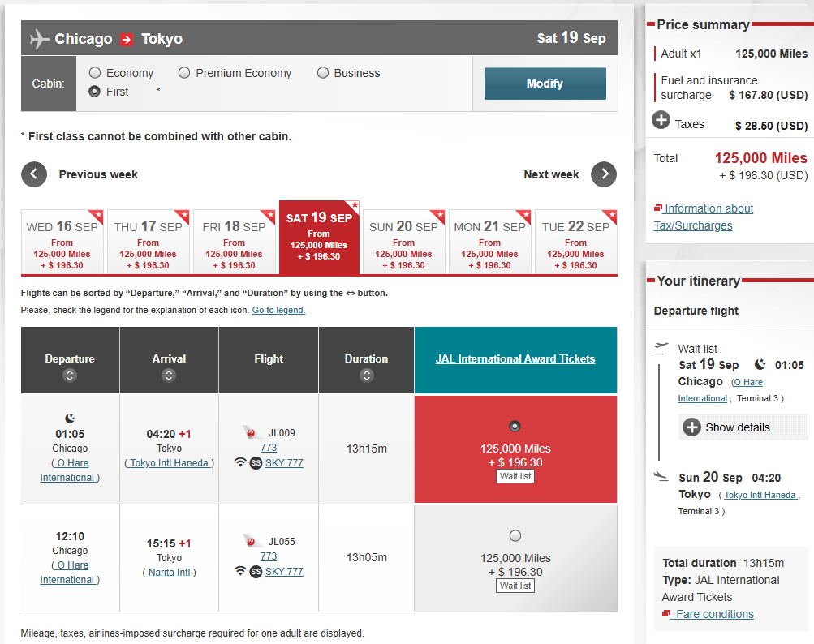Switch to TUE 22 SEP date tab

pyautogui.click(x=575, y=242)
